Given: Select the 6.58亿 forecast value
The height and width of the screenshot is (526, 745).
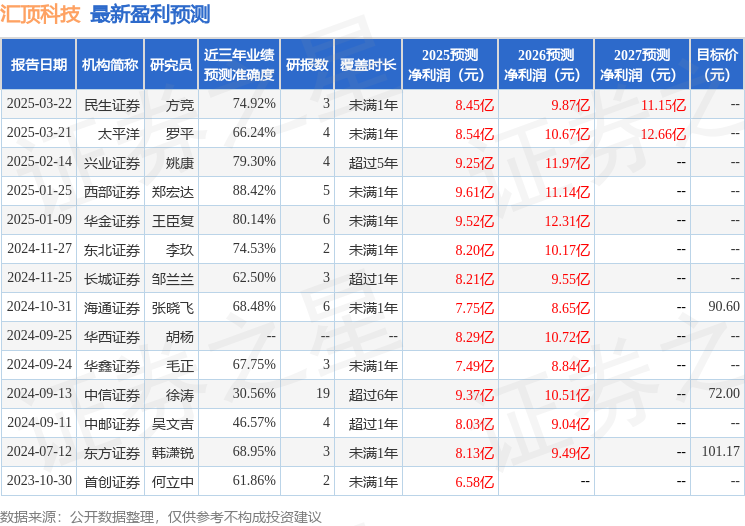Looking at the screenshot, I should [x=475, y=482].
